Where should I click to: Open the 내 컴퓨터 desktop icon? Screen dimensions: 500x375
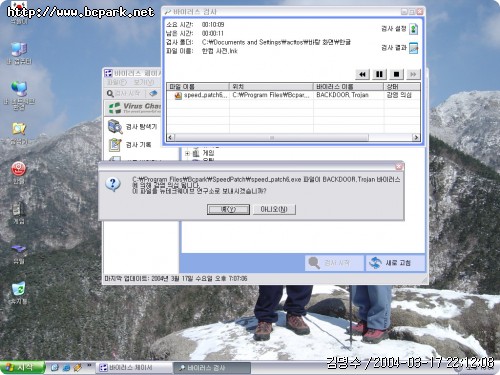[x=19, y=53]
